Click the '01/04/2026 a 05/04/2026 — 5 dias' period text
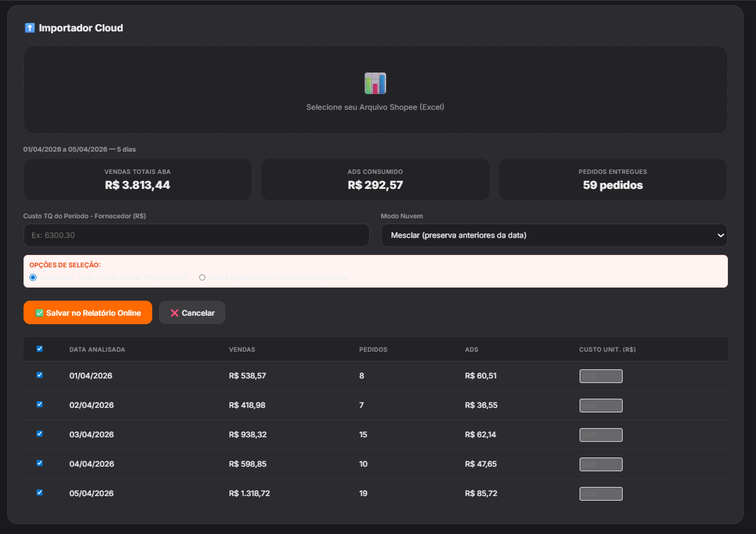 coord(80,150)
